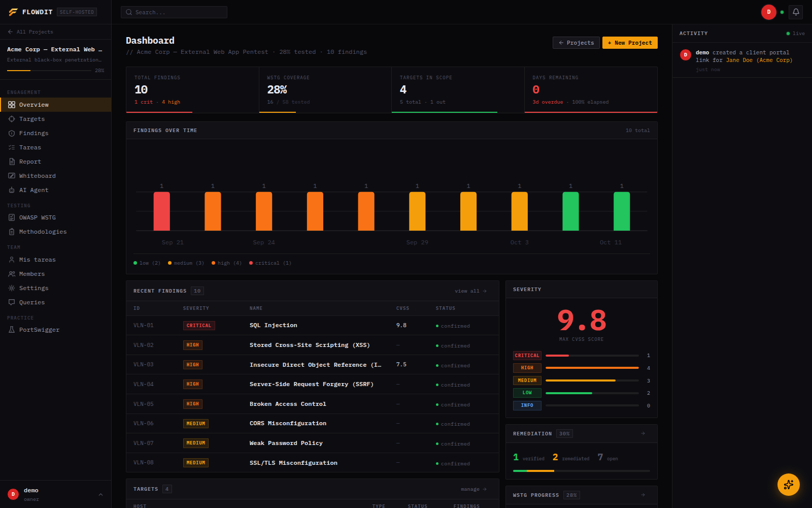The width and height of the screenshot is (812, 508).
Task: Click the critical red bar in chart
Action: click(x=162, y=211)
